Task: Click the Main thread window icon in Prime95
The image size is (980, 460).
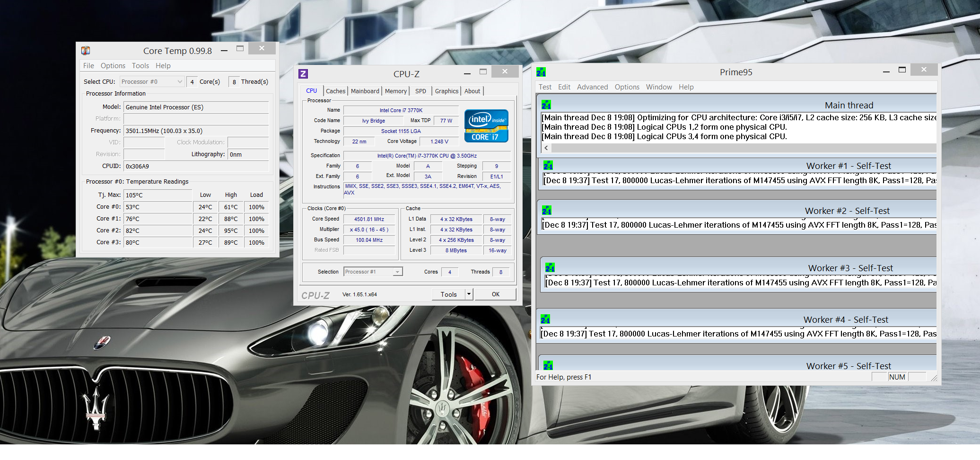Action: click(546, 105)
